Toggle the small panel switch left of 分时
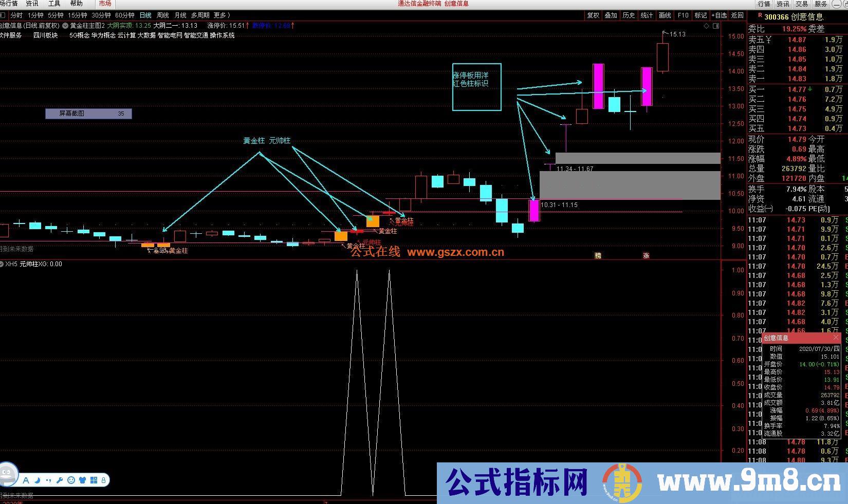 click(4, 15)
